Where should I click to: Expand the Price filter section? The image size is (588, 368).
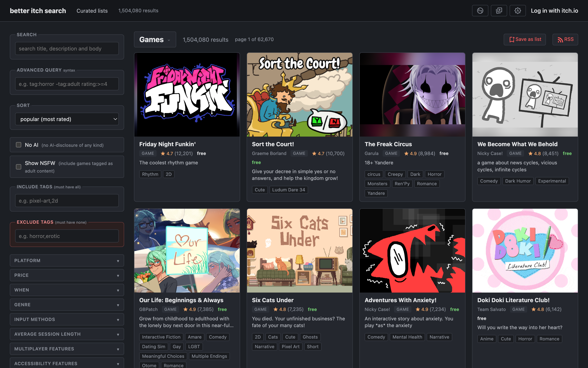67,275
